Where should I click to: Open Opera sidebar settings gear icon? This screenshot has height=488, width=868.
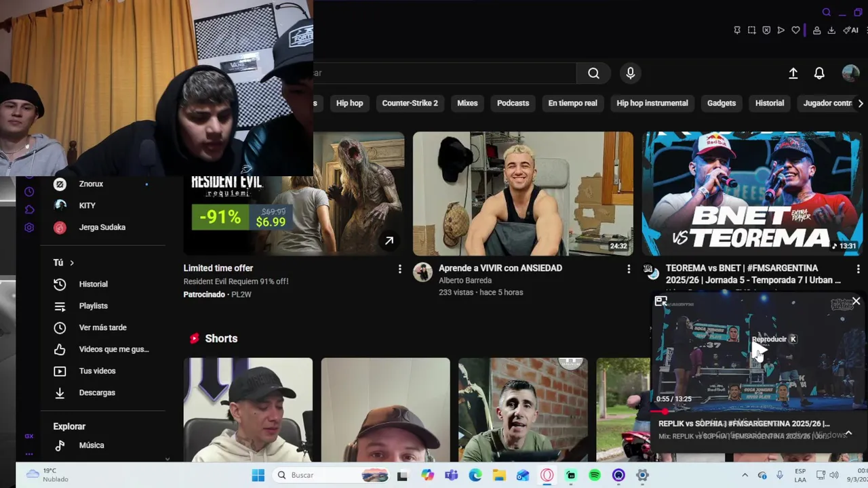coord(29,228)
